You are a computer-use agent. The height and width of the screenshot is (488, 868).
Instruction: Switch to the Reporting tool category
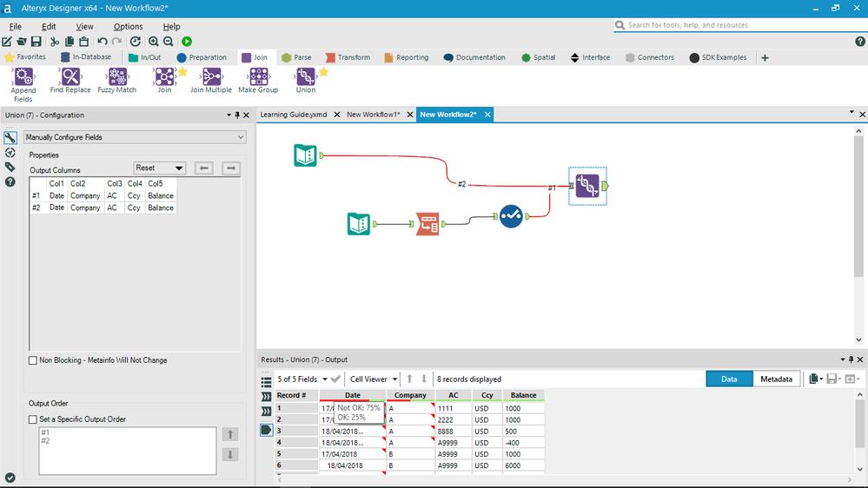(407, 57)
